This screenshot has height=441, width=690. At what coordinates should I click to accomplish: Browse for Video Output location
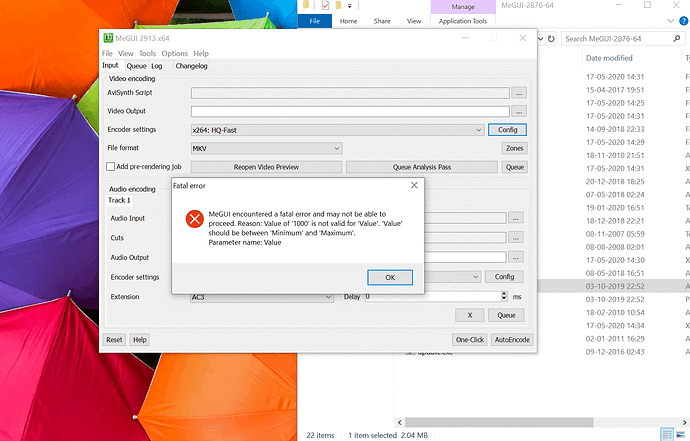coord(518,111)
